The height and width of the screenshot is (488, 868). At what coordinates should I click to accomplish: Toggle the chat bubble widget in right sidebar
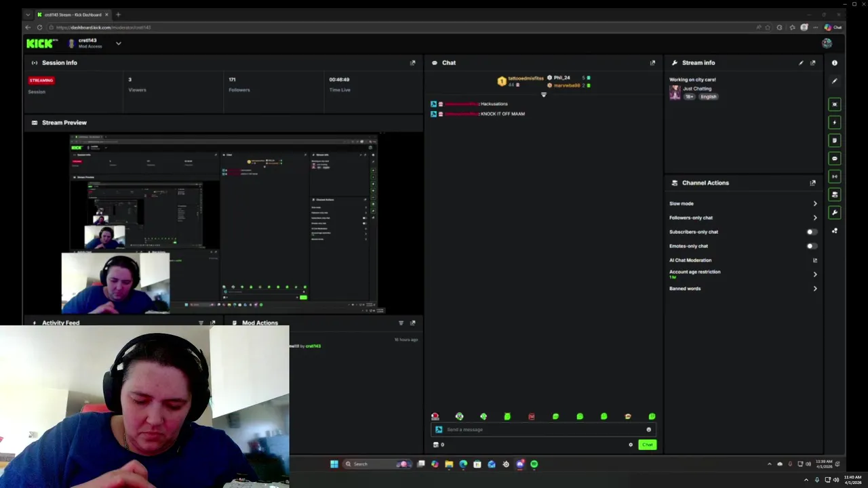pos(835,159)
